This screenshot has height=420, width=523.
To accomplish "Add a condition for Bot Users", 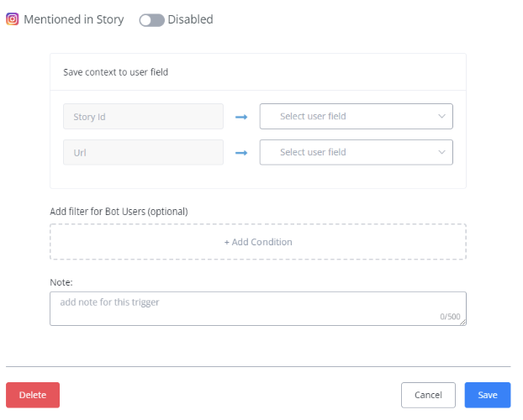I will tap(258, 242).
